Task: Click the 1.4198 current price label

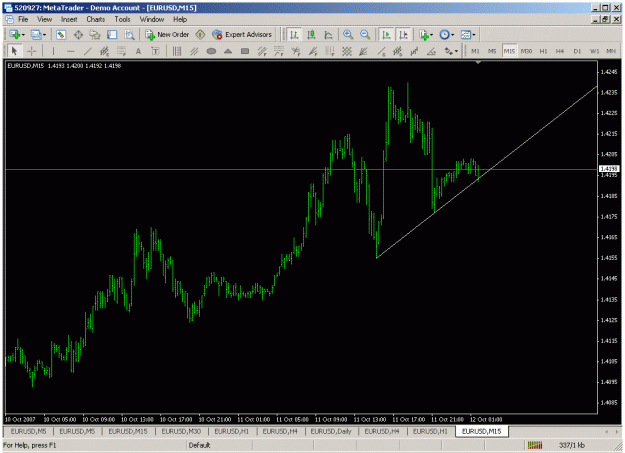Action: [x=609, y=169]
